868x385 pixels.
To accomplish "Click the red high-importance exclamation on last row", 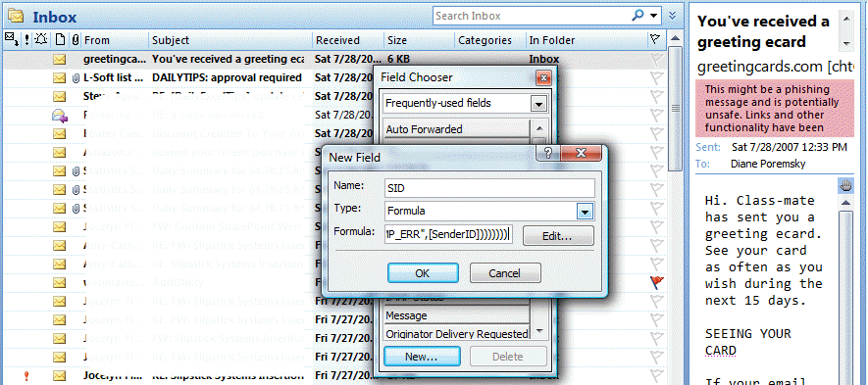I will (x=26, y=376).
